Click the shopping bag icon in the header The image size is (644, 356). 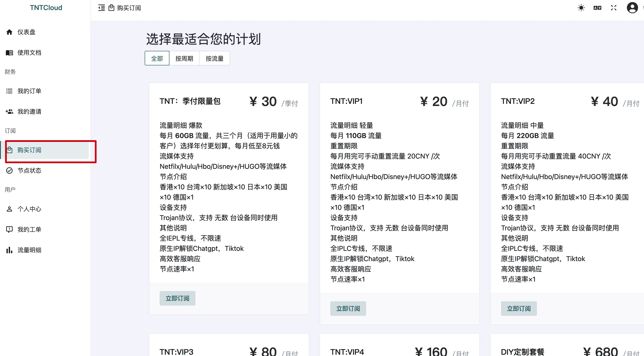112,8
